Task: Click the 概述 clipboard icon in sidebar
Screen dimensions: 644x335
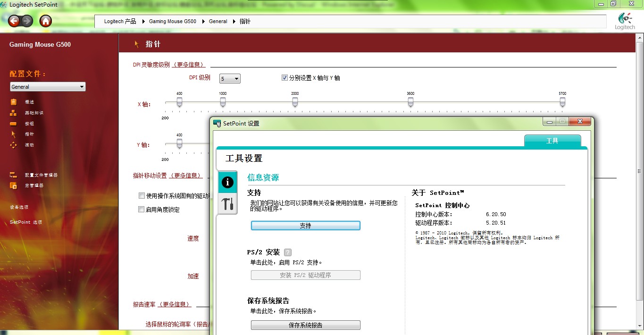Action: point(14,102)
